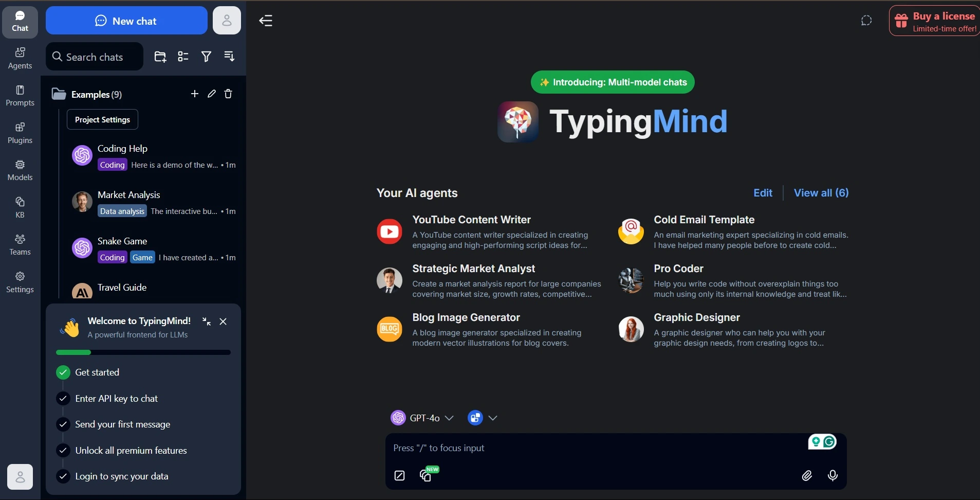Open the Prompts library
Image resolution: width=980 pixels, height=500 pixels.
click(x=20, y=96)
